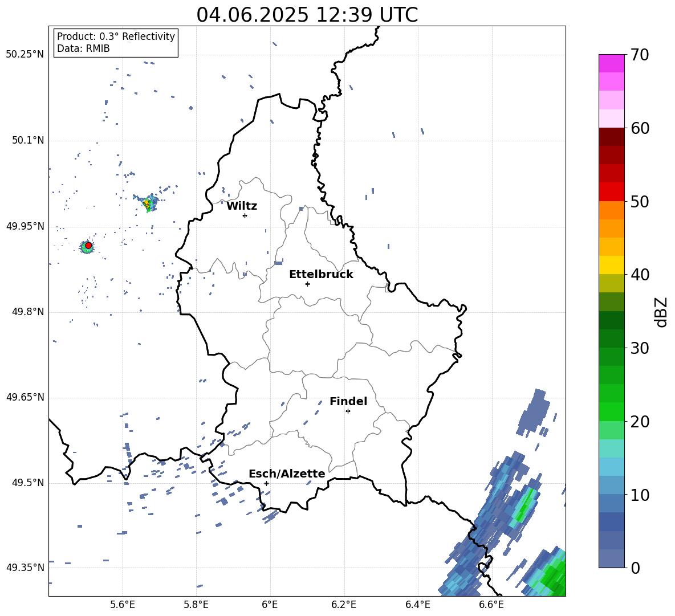Click the Ettelbruck city label
This screenshot has height=616, width=675.
pos(321,275)
